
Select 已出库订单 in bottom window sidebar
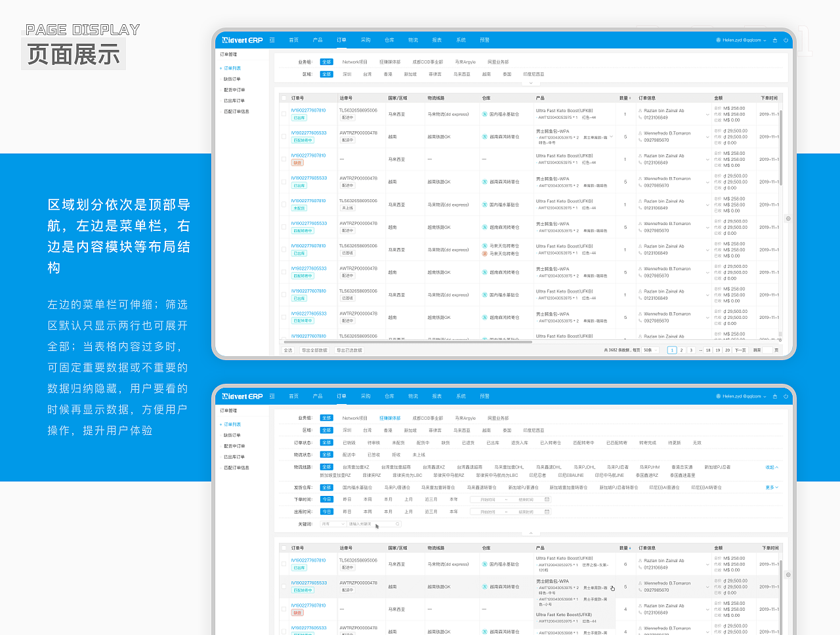coord(234,457)
